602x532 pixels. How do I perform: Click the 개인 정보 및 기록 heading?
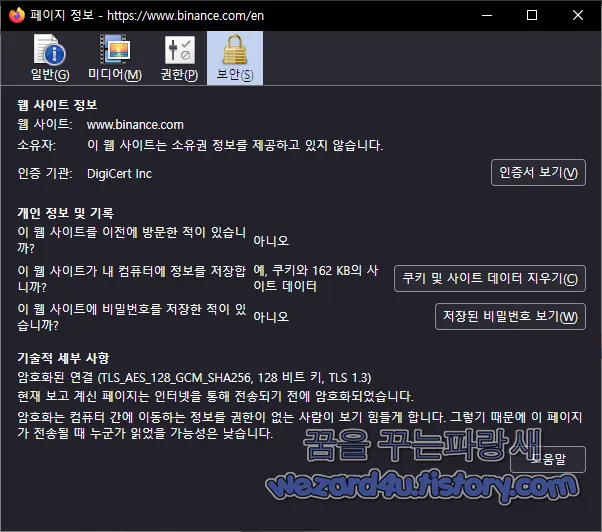(66, 213)
